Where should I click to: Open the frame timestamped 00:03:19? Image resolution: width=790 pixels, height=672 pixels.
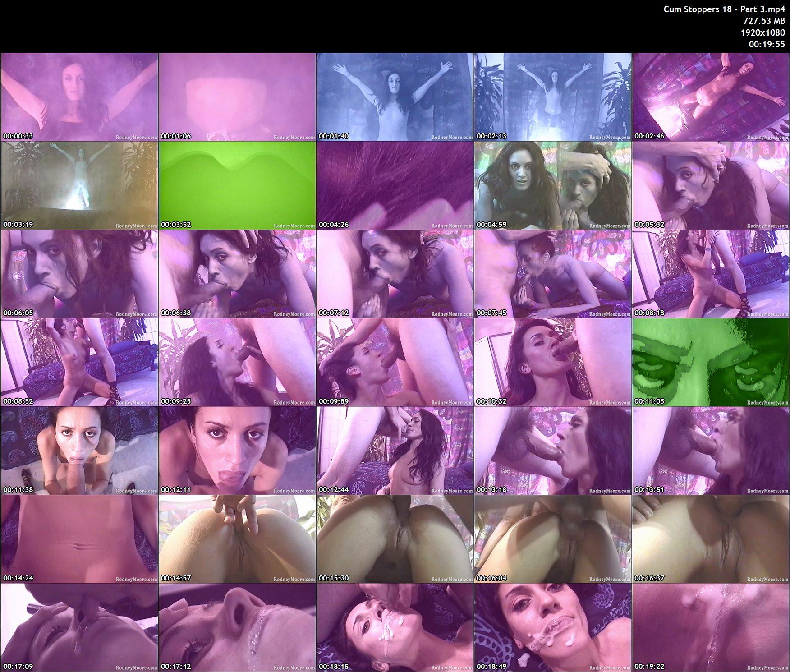tap(79, 185)
